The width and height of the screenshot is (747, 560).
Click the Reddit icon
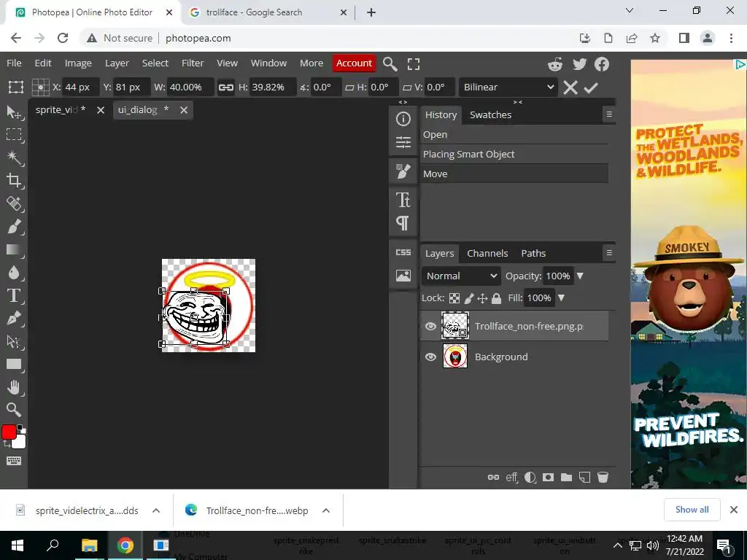555,64
